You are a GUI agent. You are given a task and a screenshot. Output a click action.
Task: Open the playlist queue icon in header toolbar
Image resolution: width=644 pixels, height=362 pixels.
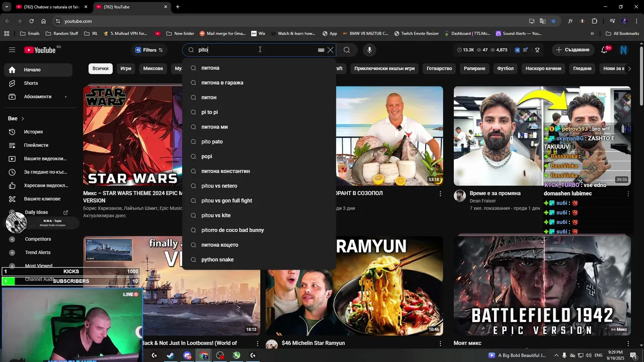tap(525, 50)
